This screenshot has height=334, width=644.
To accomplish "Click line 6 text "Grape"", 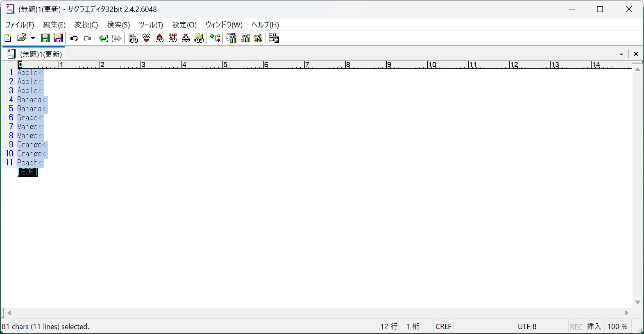I will [27, 118].
